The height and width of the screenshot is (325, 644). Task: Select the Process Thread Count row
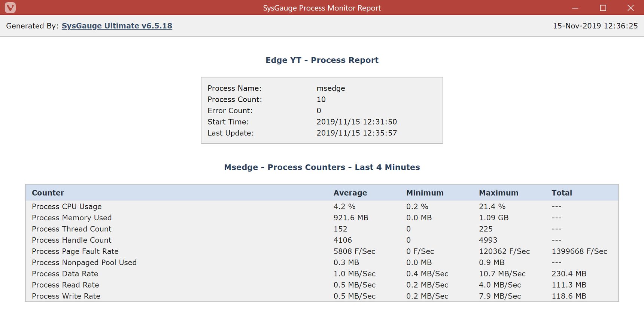click(x=322, y=229)
